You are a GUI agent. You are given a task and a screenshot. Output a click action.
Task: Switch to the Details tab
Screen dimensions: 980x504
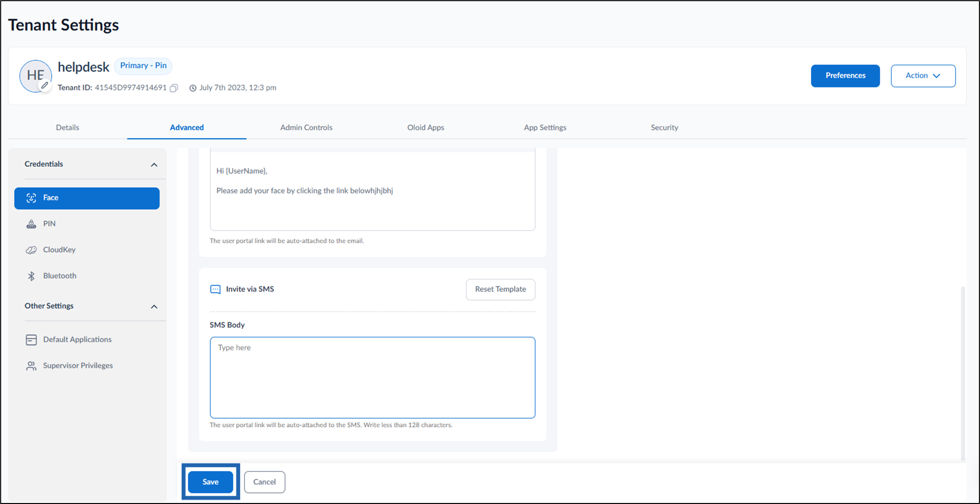point(67,128)
